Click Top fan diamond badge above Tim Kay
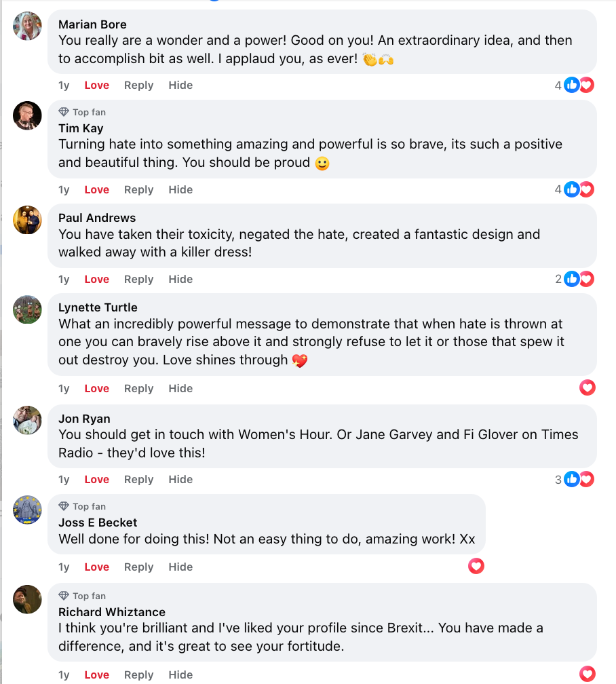This screenshot has height=684, width=616. [x=64, y=112]
